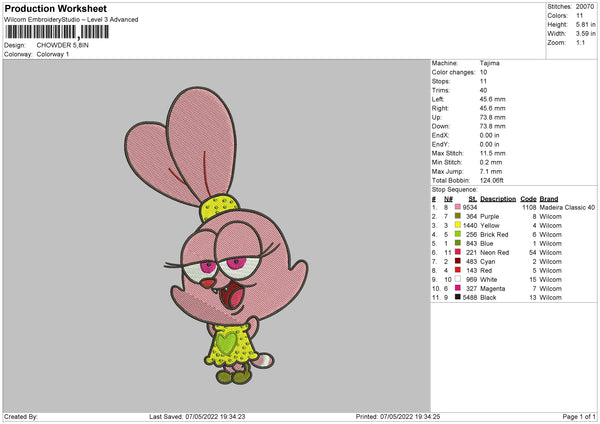Click the Machine value Tajima
Viewport: 600px width, 424px height.
pyautogui.click(x=490, y=63)
